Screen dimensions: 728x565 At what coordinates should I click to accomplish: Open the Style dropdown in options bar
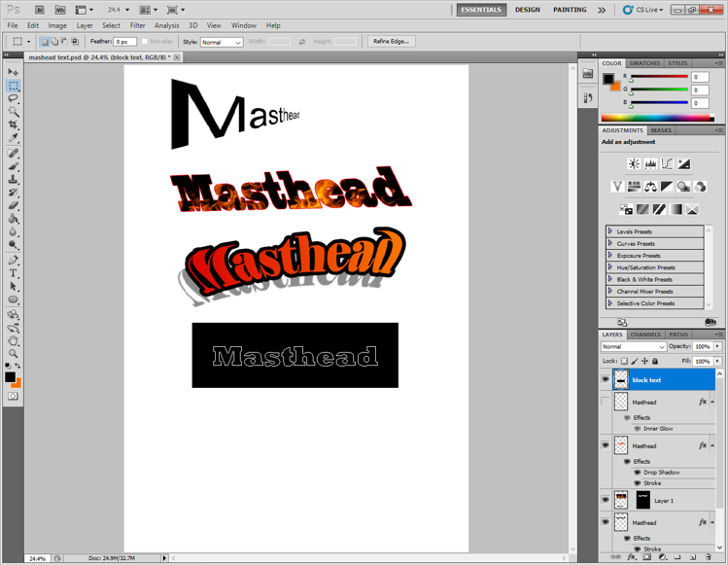click(222, 42)
